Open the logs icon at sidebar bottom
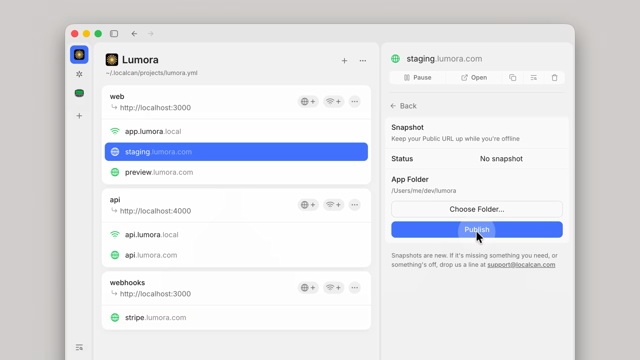Screen dimensions: 640x360 [x=79, y=347]
